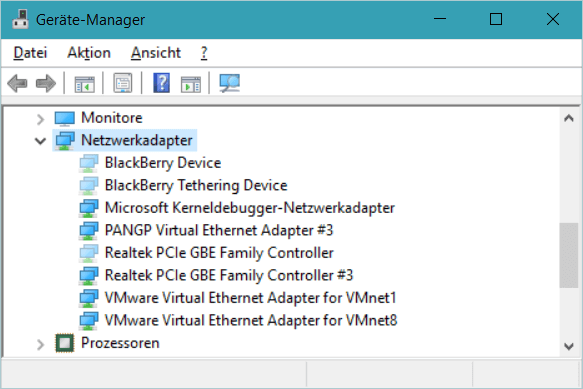This screenshot has width=583, height=389.
Task: Show or hide console tree icon
Action: point(85,84)
